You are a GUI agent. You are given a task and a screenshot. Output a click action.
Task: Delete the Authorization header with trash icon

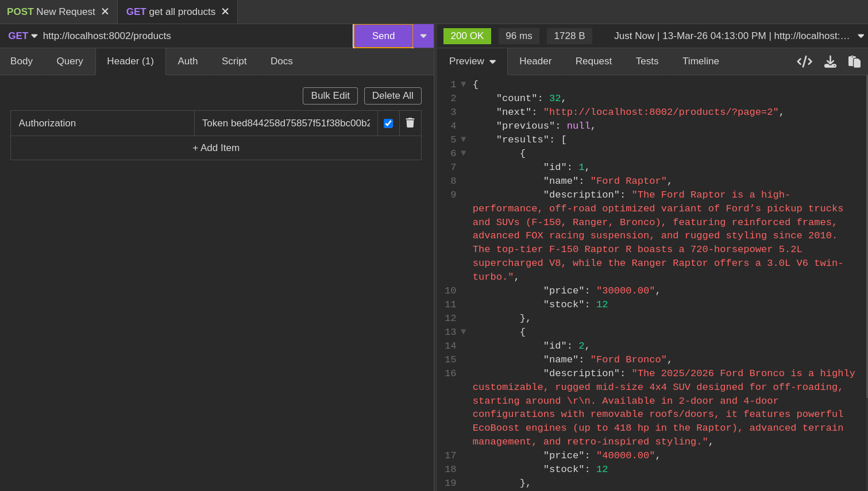pos(410,123)
